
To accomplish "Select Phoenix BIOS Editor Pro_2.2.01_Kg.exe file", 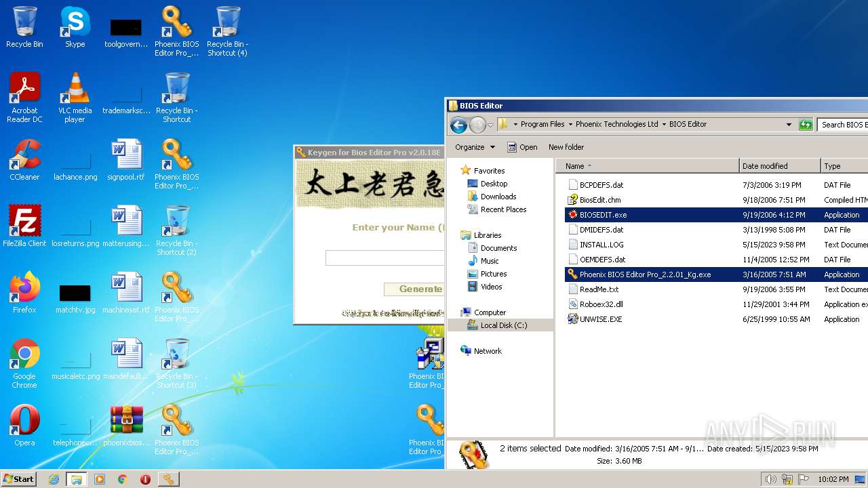I will (645, 274).
